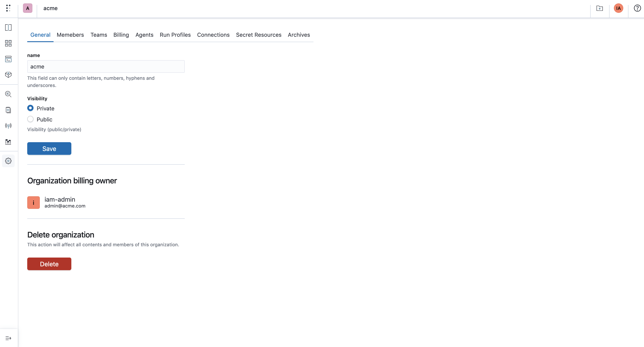The width and height of the screenshot is (644, 347).
Task: Click the Save button
Action: pyautogui.click(x=49, y=149)
